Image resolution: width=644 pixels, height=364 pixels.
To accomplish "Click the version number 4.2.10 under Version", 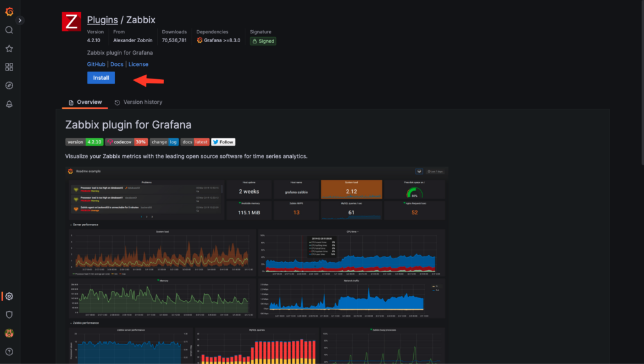I will pos(94,40).
